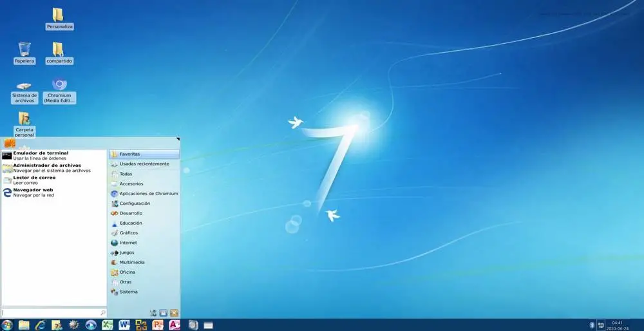Viewport: 644px width, 331px height.
Task: Click the white window icon in taskbar
Action: tap(208, 326)
